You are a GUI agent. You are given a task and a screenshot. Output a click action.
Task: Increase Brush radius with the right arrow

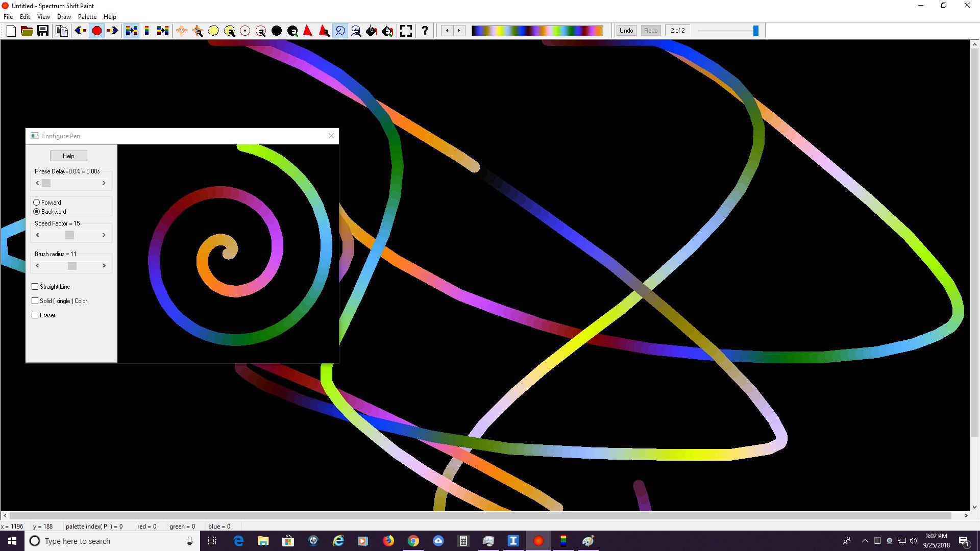click(x=105, y=265)
